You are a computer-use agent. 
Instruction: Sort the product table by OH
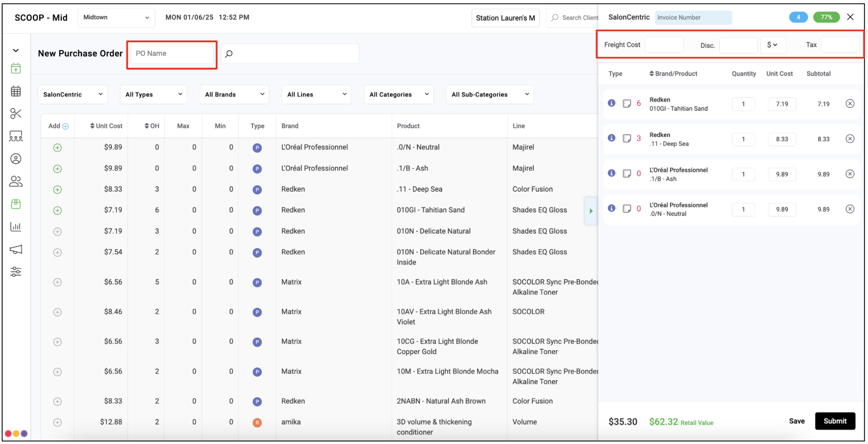pos(152,126)
